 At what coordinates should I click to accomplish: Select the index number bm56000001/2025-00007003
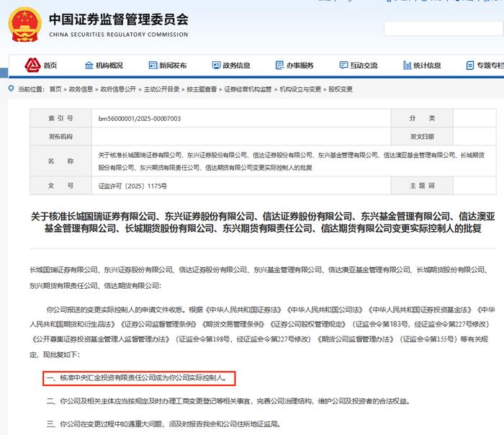coord(140,119)
